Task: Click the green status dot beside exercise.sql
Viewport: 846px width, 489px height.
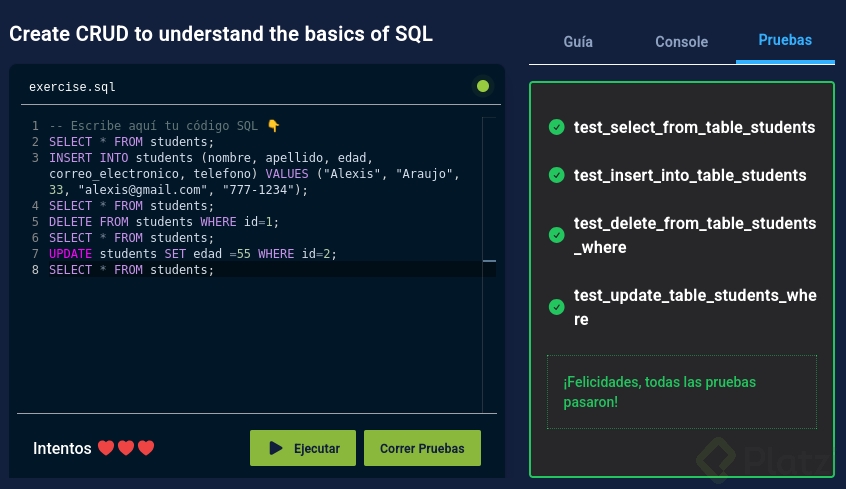Action: click(x=483, y=86)
